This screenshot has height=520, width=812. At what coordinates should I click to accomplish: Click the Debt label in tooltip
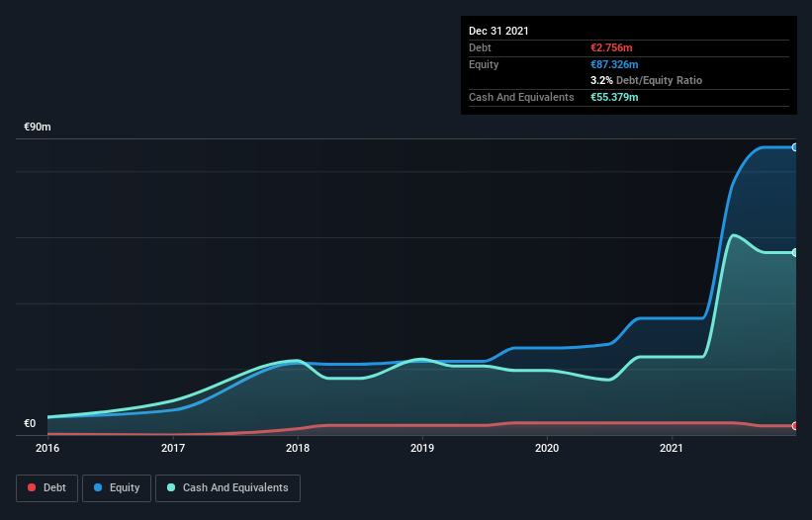click(x=480, y=47)
